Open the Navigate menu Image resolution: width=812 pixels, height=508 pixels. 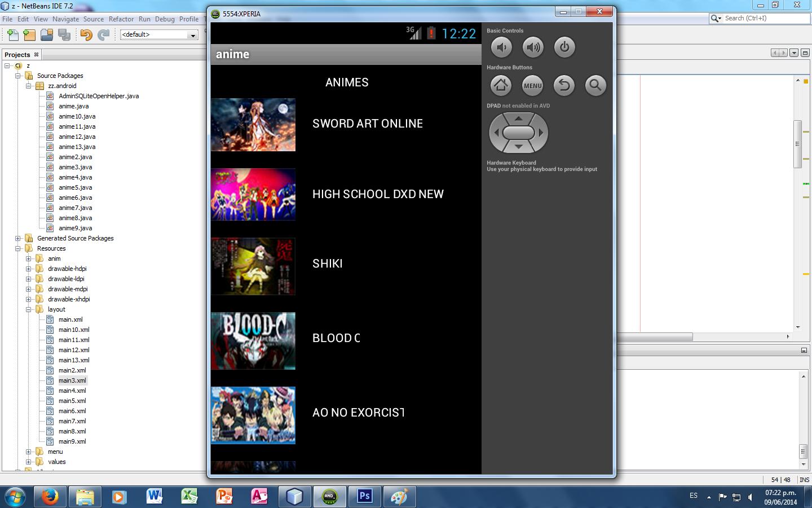[65, 19]
